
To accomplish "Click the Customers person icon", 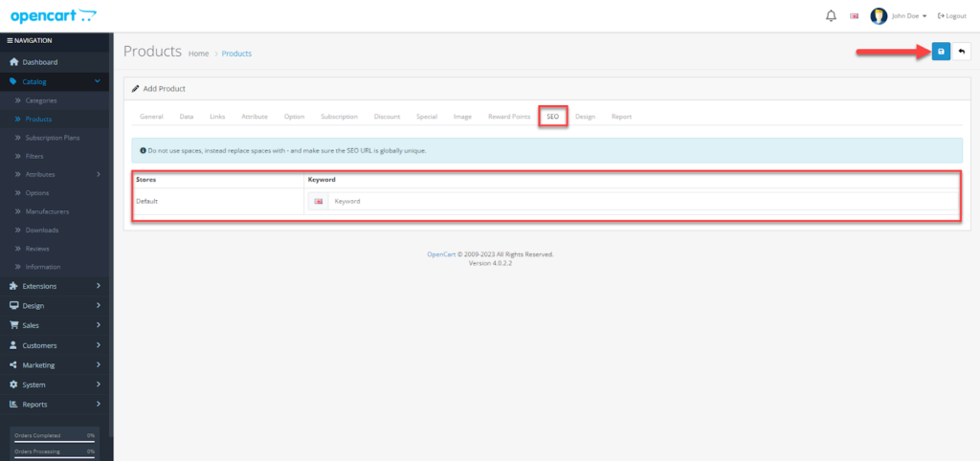I will 13,345.
